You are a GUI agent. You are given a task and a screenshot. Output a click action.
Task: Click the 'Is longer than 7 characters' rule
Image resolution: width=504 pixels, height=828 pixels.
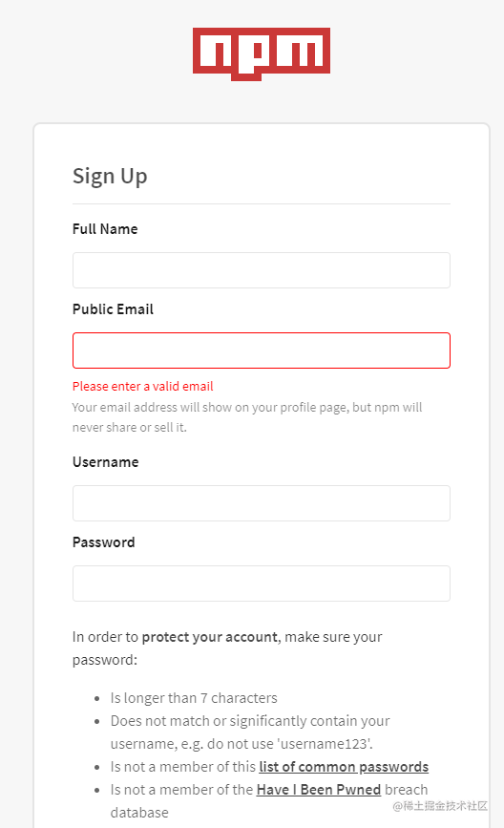194,698
